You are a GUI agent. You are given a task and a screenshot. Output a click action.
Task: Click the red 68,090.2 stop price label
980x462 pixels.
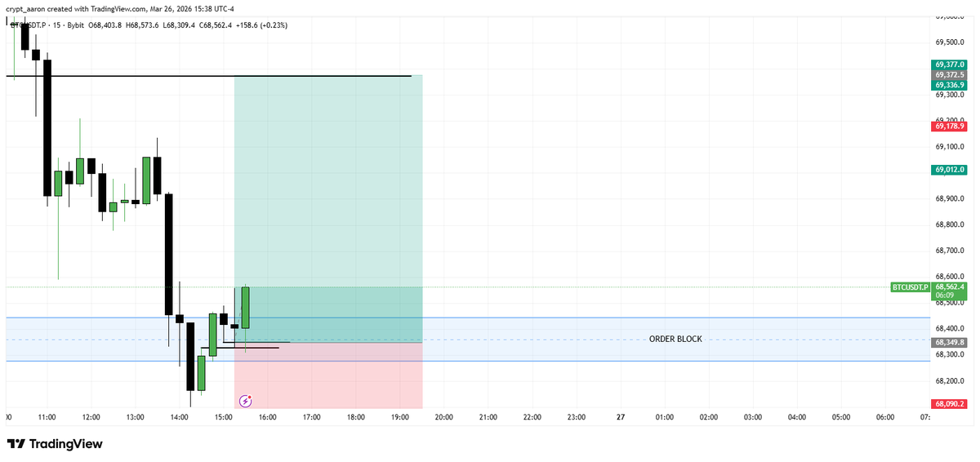tap(950, 403)
